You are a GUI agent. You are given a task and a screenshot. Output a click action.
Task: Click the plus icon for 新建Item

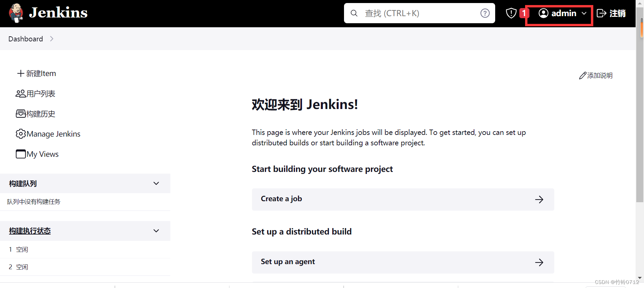click(x=21, y=73)
